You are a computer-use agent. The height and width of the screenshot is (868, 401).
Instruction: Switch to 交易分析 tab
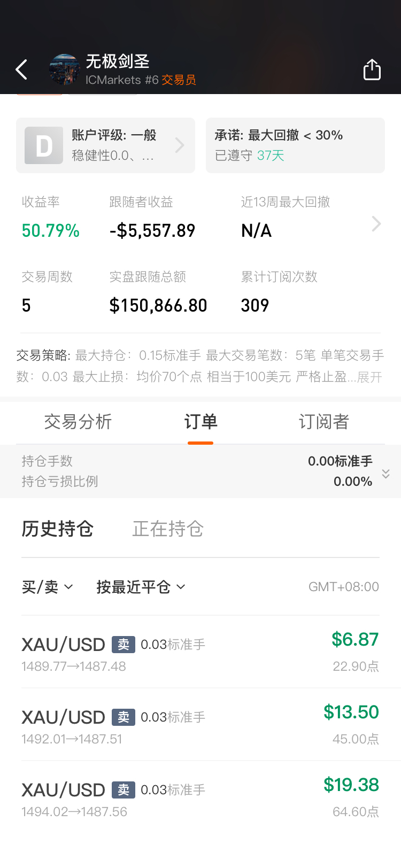pyautogui.click(x=78, y=422)
